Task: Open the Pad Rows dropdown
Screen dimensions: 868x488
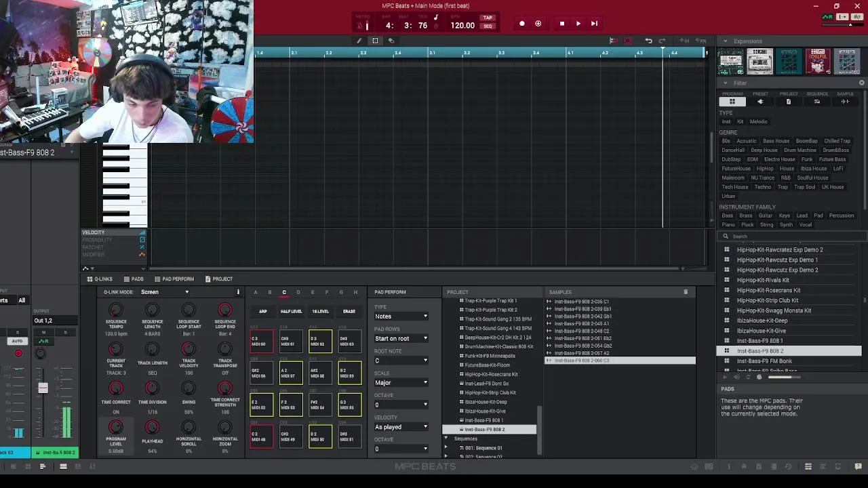Action: [x=401, y=338]
